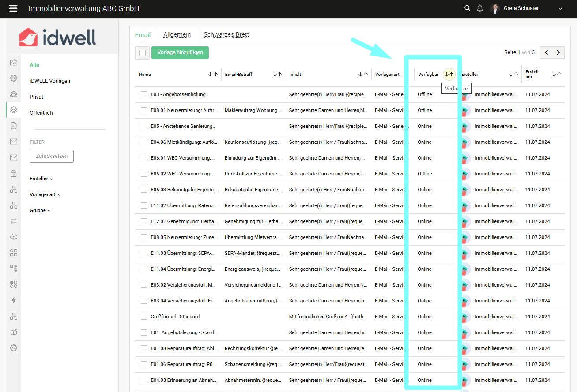This screenshot has width=577, height=392.
Task: Check the Grußformel - Standard row checkbox
Action: coord(144,317)
